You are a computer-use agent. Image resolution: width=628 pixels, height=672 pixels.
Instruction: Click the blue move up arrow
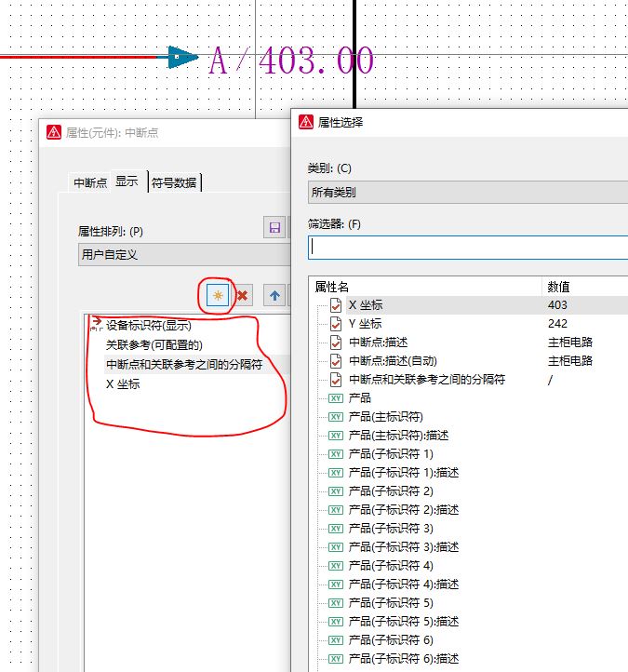coord(275,295)
